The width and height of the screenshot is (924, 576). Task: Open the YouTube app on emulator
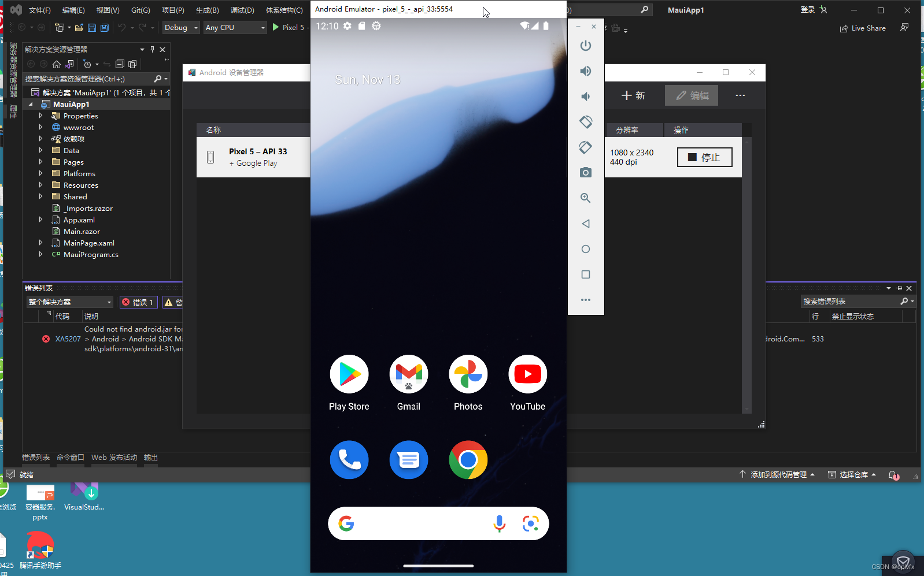tap(527, 374)
